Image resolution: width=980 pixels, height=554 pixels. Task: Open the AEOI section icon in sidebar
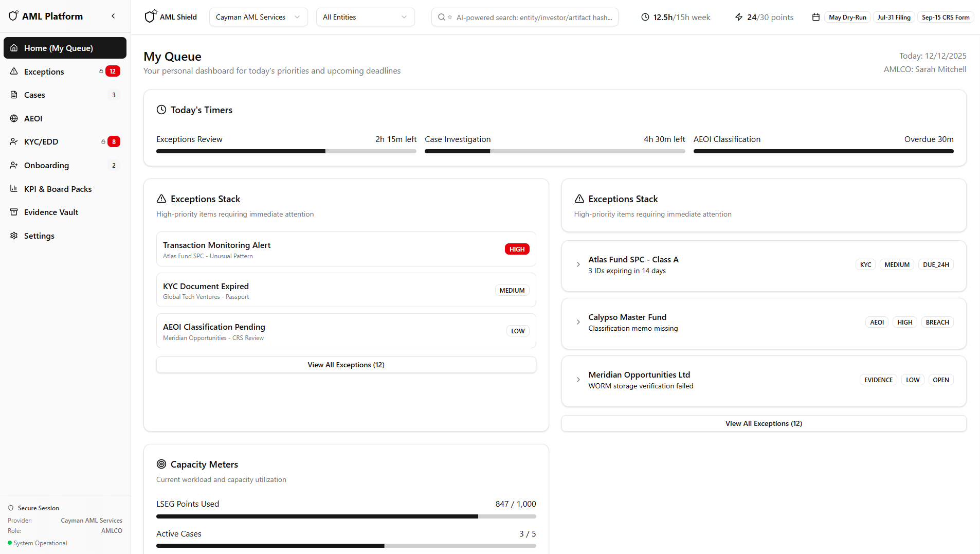(14, 118)
